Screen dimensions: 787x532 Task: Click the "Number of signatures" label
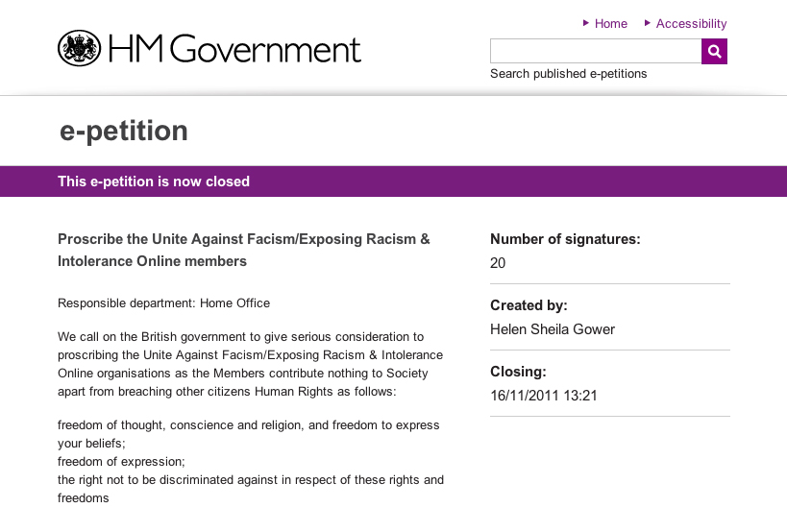pos(565,239)
